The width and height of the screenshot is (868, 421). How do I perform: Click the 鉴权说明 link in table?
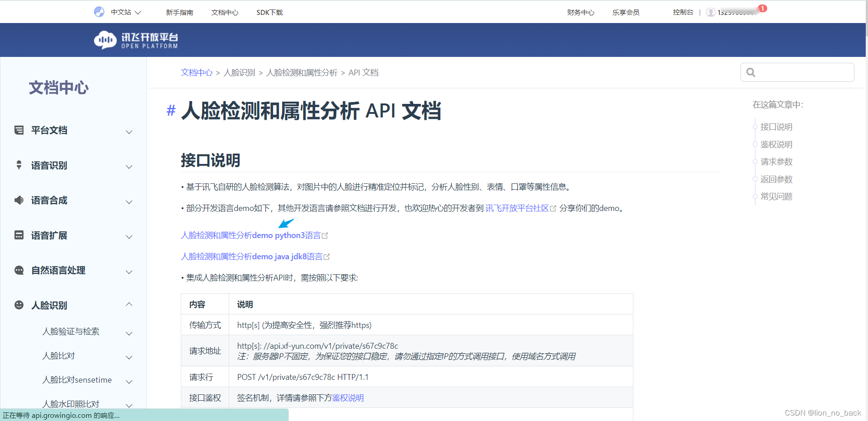[348, 398]
